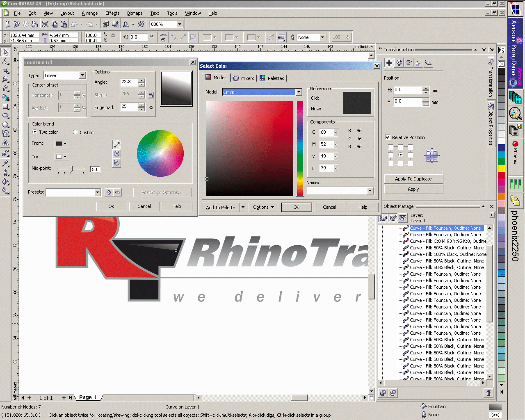Click the Apply To Duplicate button
Screen dimensions: 525x420
coord(413,179)
